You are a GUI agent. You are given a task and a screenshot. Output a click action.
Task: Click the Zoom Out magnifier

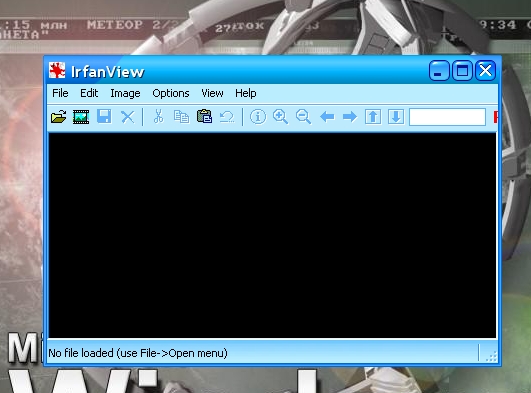pyautogui.click(x=303, y=117)
